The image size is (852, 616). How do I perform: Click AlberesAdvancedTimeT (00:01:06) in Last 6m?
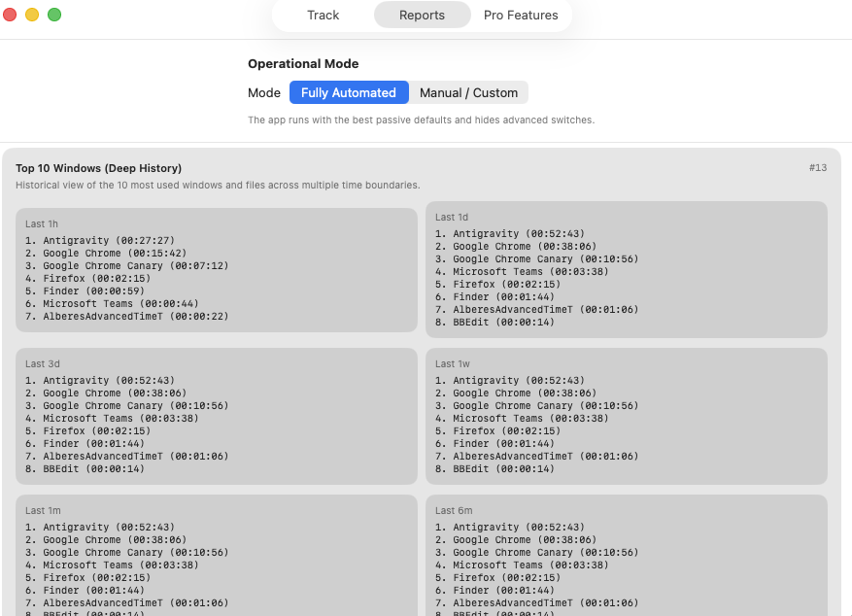point(537,603)
